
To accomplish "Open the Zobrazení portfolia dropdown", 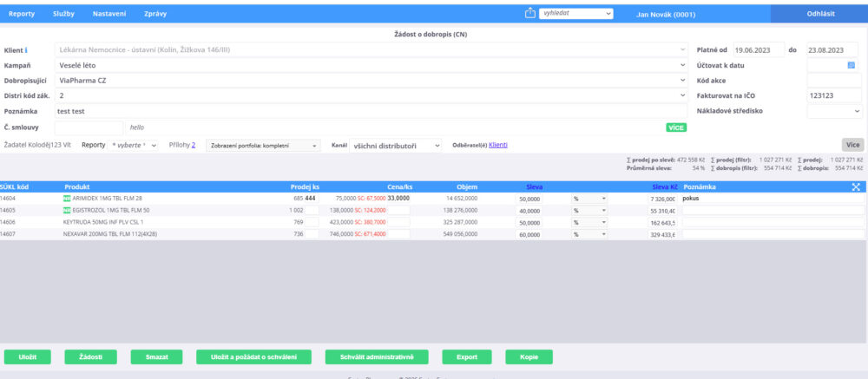I will (x=264, y=146).
